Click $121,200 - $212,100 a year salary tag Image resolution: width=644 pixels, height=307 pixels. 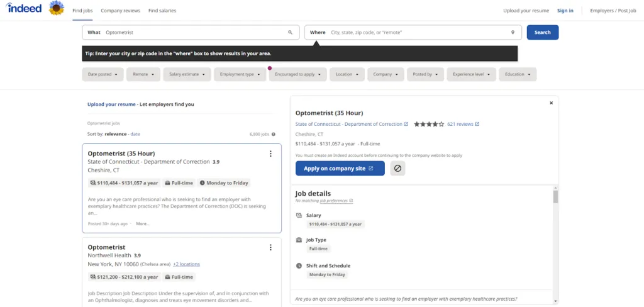[124, 277]
